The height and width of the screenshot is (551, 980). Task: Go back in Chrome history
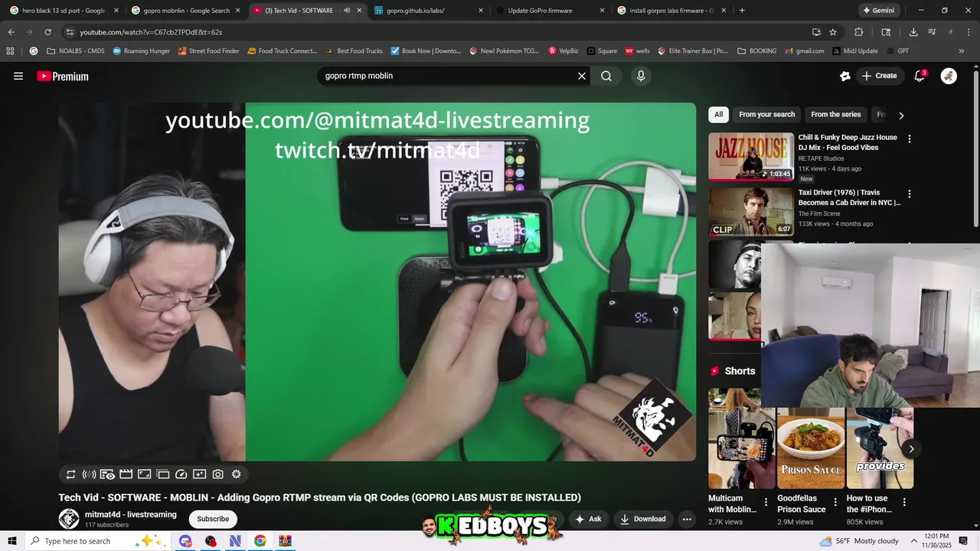click(11, 32)
